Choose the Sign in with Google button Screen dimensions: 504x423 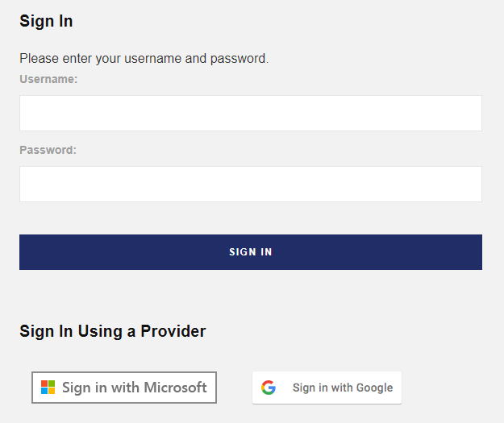tap(327, 388)
